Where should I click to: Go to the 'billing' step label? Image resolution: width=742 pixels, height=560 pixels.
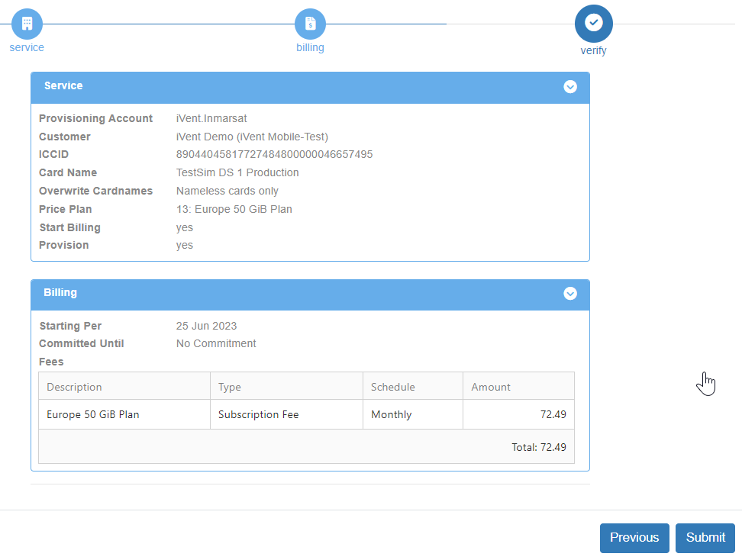coord(310,47)
